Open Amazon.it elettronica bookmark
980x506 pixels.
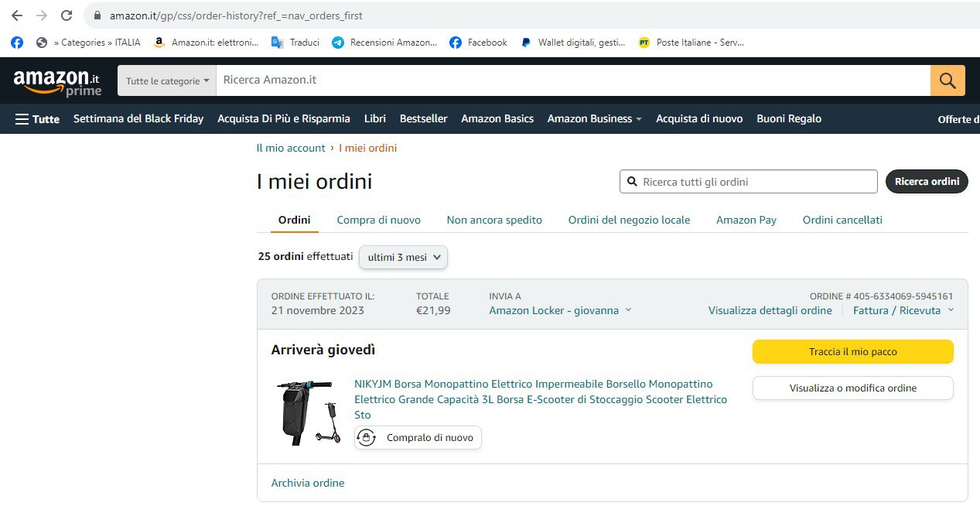pyautogui.click(x=206, y=43)
